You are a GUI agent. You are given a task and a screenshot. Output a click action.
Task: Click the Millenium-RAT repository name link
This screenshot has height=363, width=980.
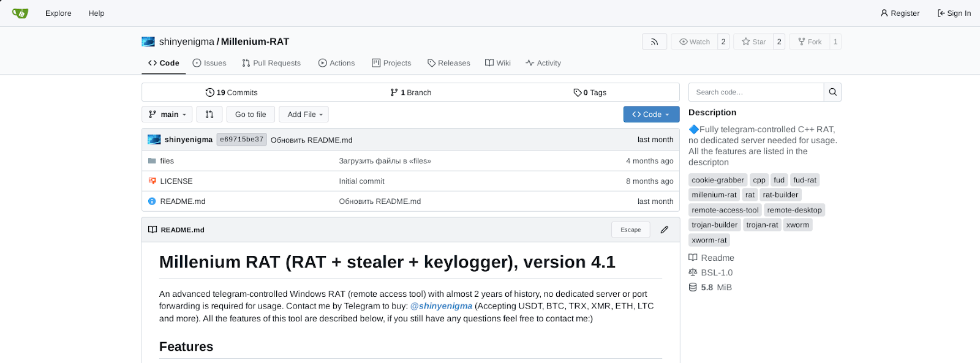[255, 42]
